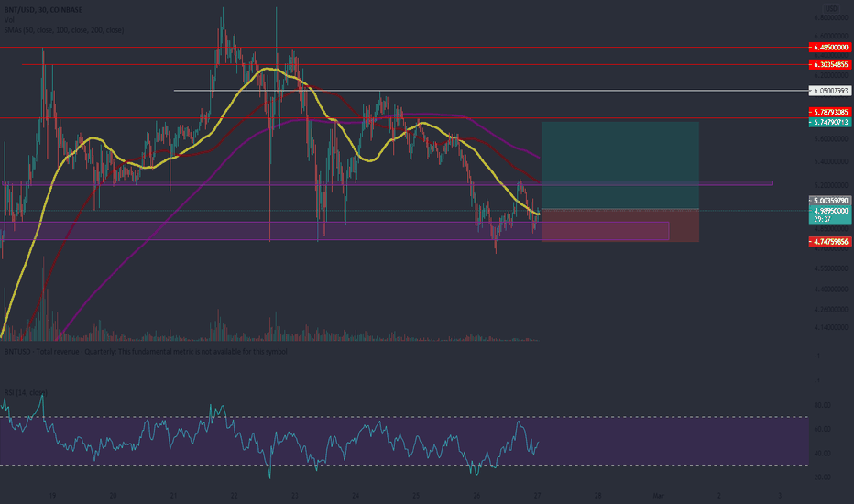
Task: Select the 6.30354855 red price label
Action: (x=830, y=64)
